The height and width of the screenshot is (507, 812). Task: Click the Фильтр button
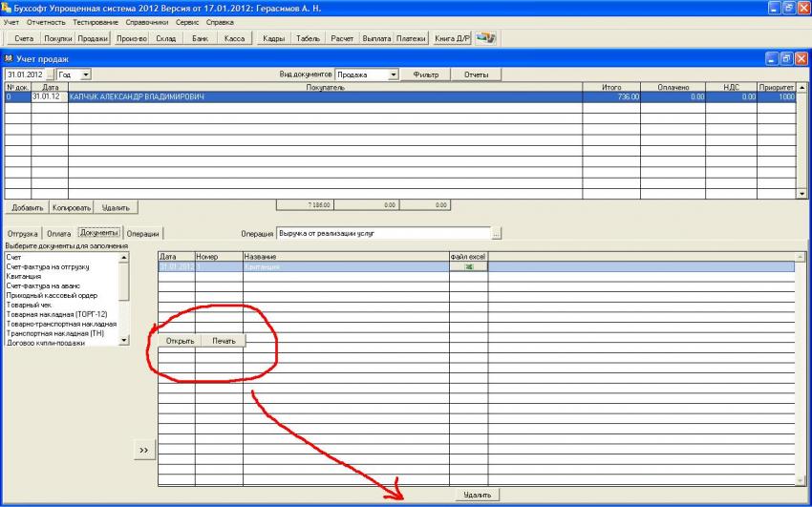point(425,74)
